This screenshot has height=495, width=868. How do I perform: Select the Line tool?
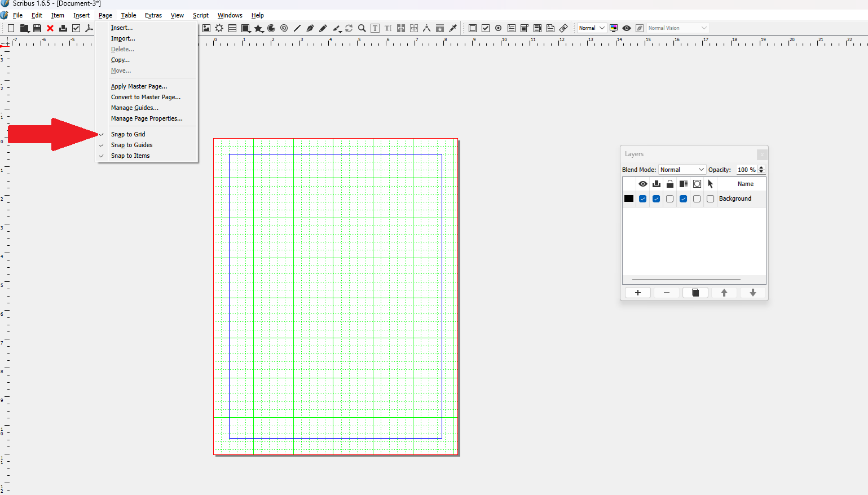click(297, 28)
